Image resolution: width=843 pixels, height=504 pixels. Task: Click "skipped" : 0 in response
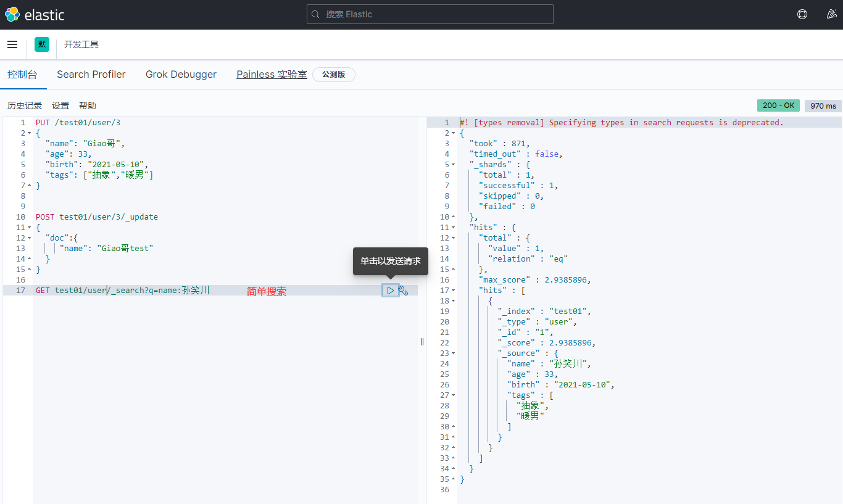click(x=511, y=196)
